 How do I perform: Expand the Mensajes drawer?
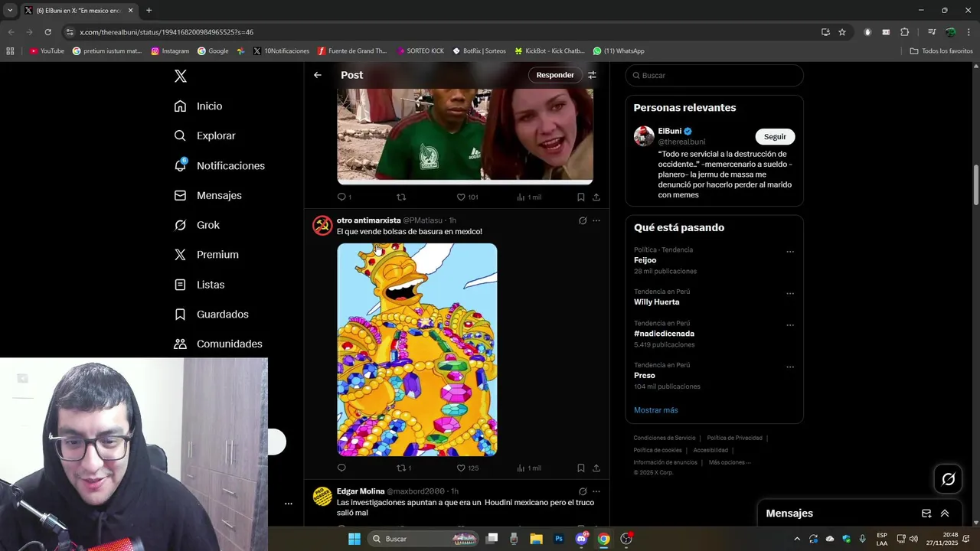(x=945, y=514)
